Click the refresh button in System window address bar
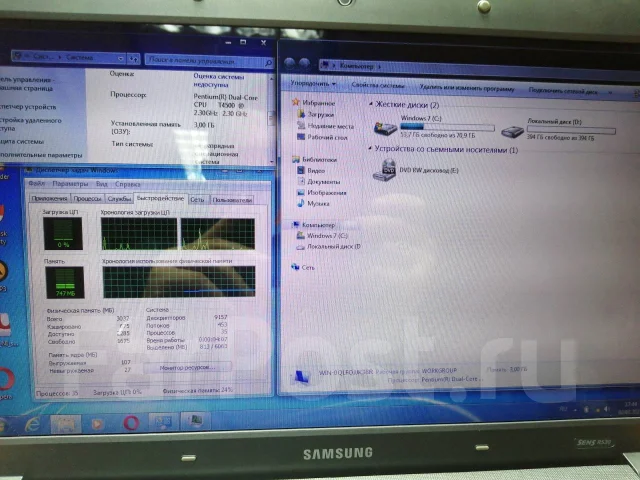The image size is (640, 480). pos(134,59)
